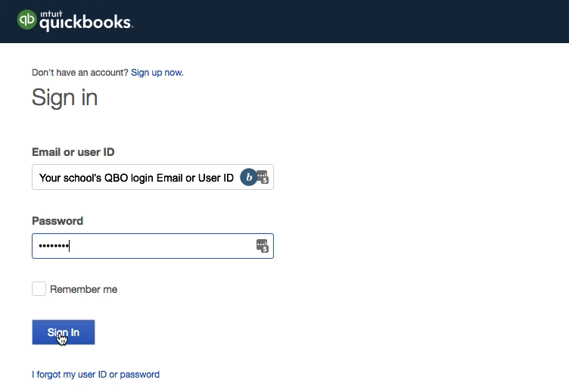Click the green QuickBooks qb logo icon
This screenshot has height=392, width=569.
(x=26, y=20)
